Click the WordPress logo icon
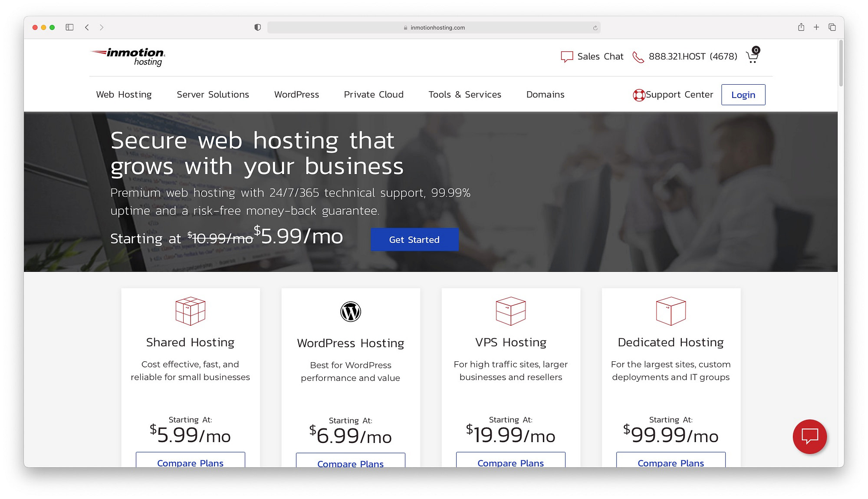 [x=351, y=311]
